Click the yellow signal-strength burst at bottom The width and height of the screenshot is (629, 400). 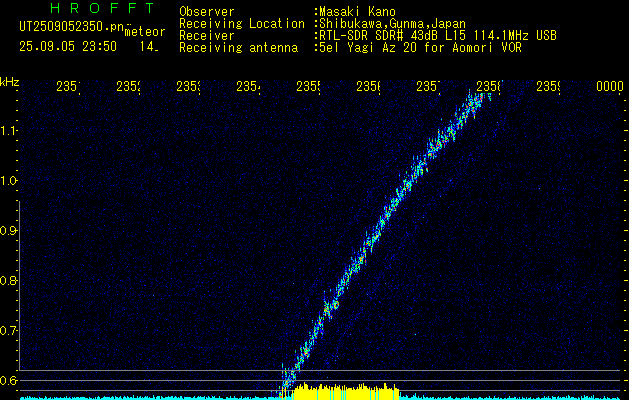point(346,392)
